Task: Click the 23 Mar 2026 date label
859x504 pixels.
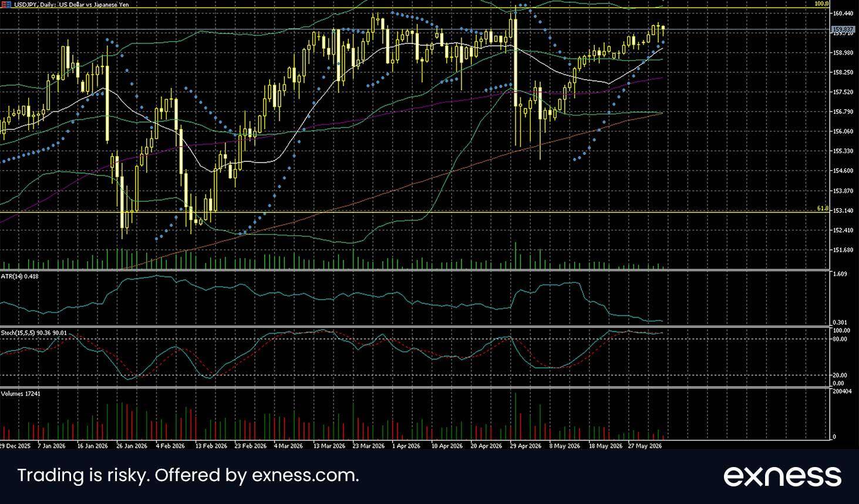Action: (369, 446)
